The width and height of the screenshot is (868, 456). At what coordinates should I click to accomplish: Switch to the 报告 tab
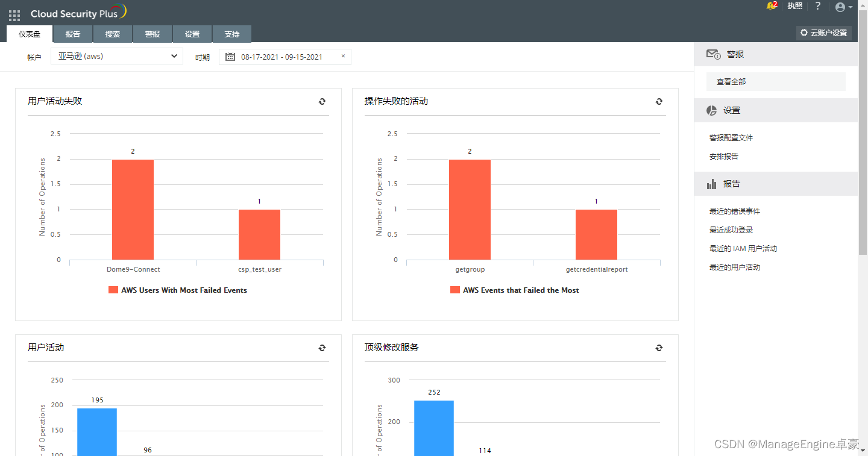pyautogui.click(x=73, y=34)
